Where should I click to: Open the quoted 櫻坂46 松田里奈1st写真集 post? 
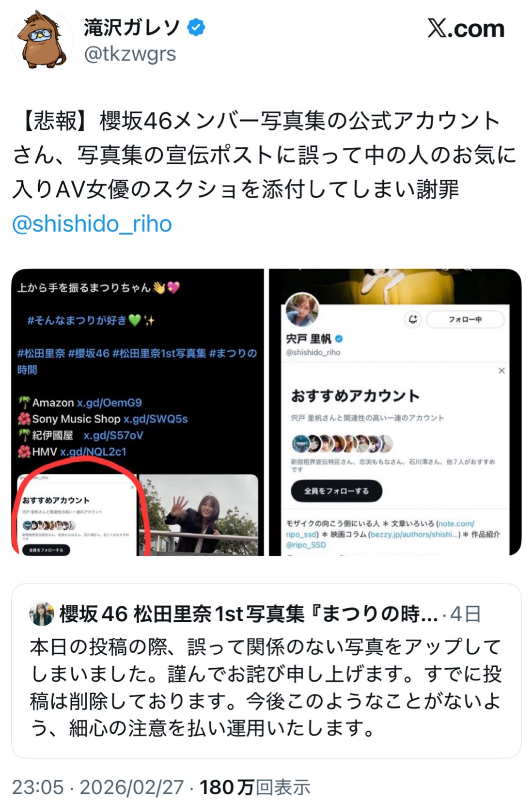coord(266,671)
